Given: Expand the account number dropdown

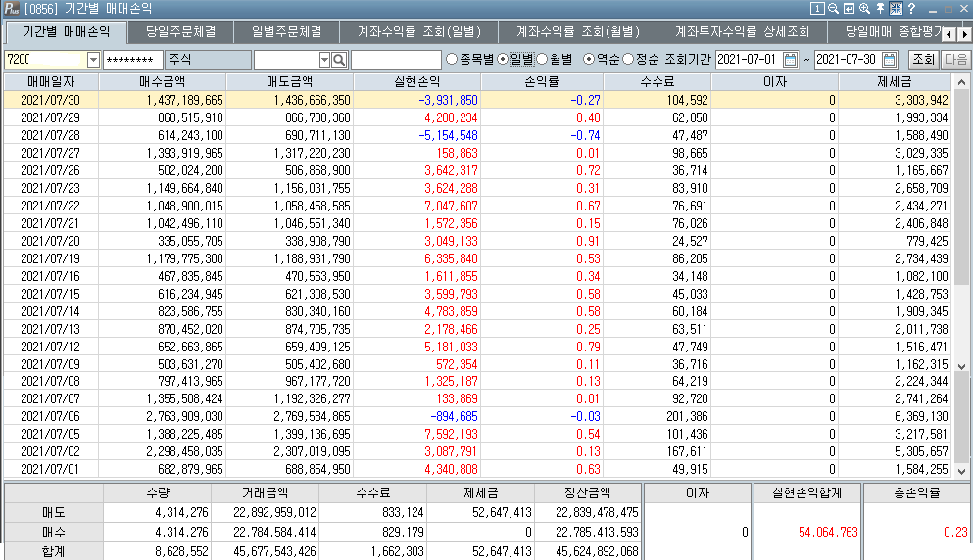Looking at the screenshot, I should [93, 60].
